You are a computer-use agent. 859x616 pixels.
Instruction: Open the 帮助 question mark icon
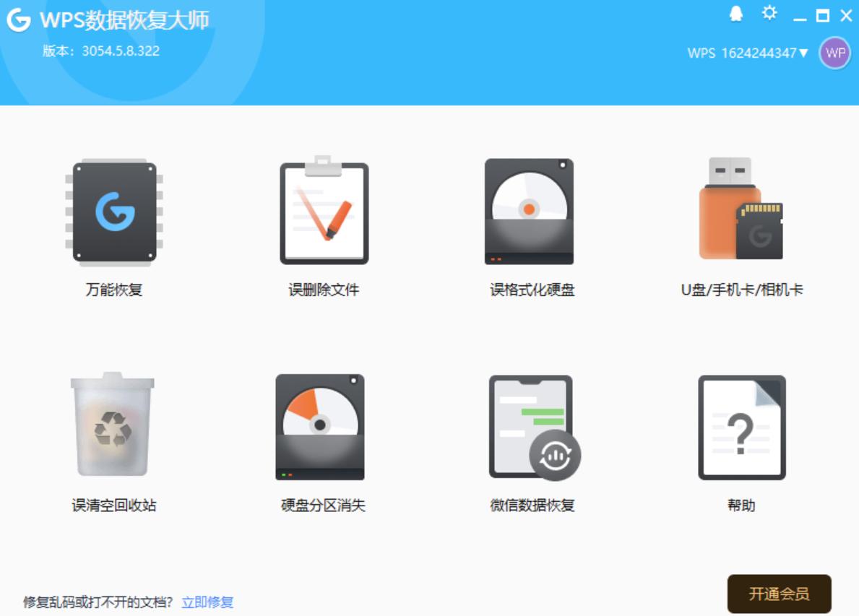pyautogui.click(x=742, y=428)
